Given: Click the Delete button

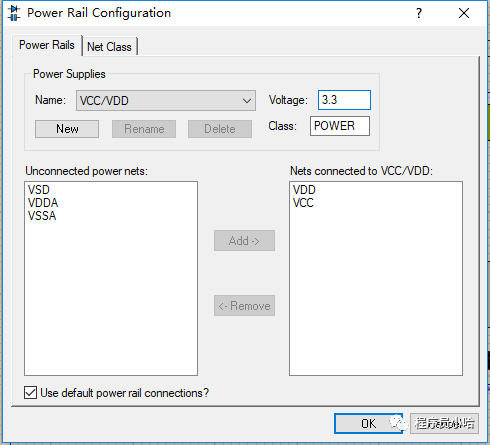Looking at the screenshot, I should coord(220,129).
